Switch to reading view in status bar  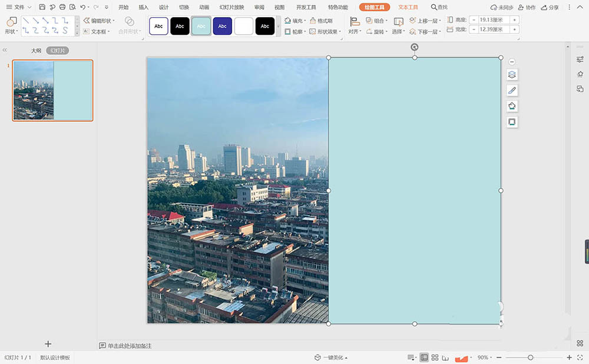click(446, 358)
